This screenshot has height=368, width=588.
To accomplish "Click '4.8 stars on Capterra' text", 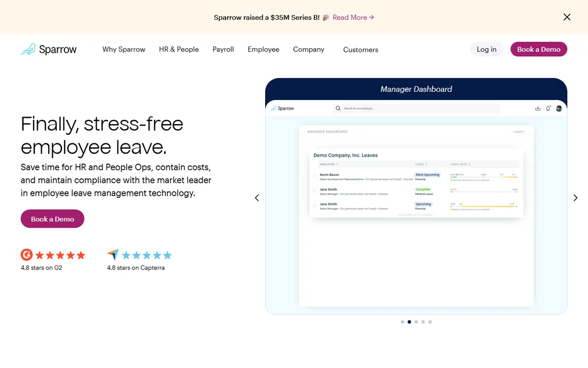I will pos(136,267).
